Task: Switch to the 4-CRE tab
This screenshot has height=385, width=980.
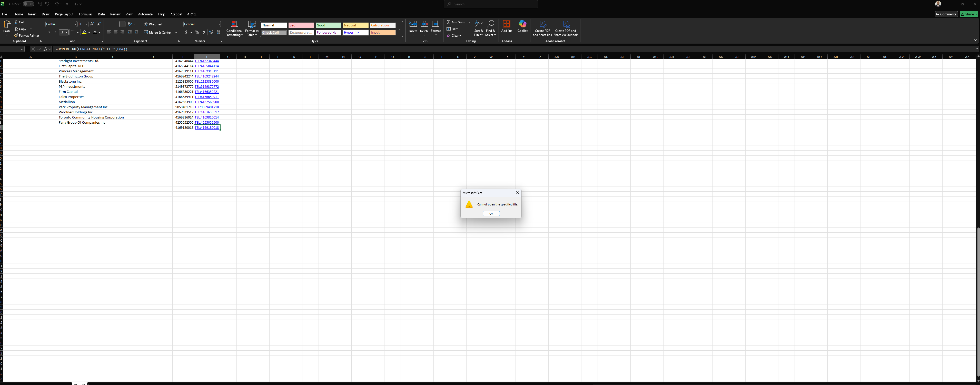Action: [192, 14]
